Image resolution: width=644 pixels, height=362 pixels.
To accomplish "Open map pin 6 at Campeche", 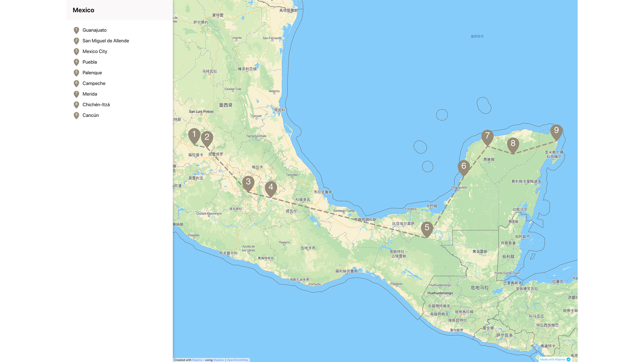I will click(464, 167).
